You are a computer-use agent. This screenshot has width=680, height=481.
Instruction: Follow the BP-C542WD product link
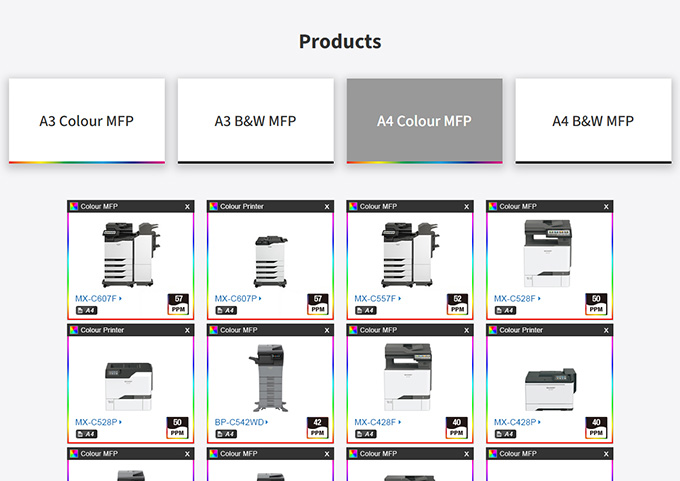point(239,422)
